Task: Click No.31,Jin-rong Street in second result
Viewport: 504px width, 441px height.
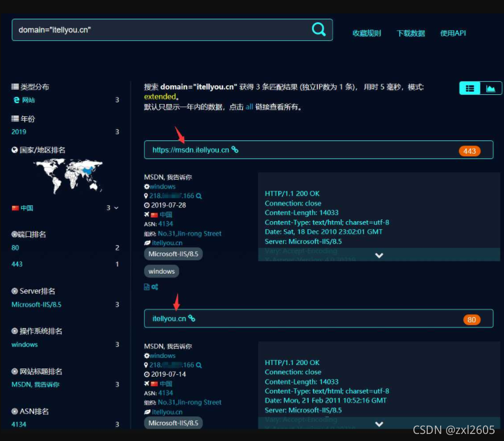Action: click(189, 402)
